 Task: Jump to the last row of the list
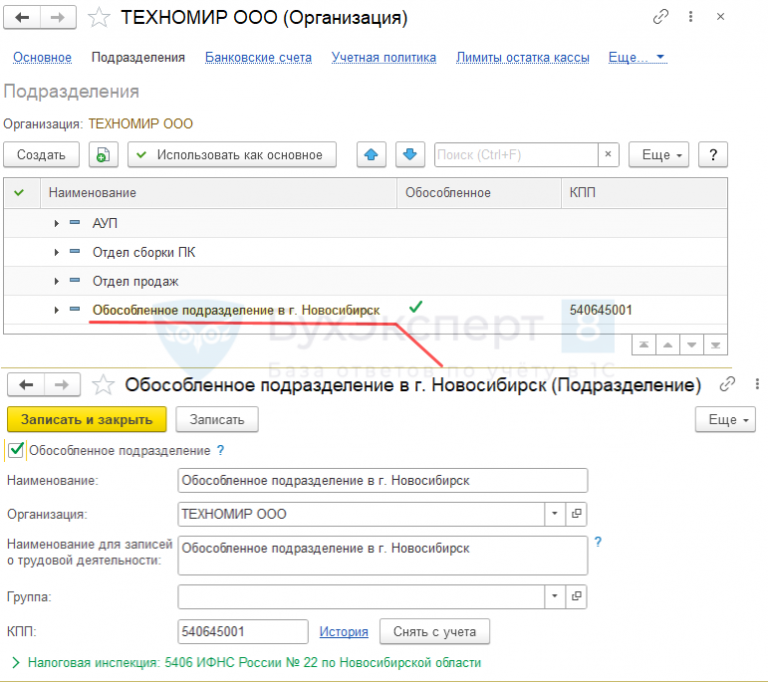click(x=715, y=345)
